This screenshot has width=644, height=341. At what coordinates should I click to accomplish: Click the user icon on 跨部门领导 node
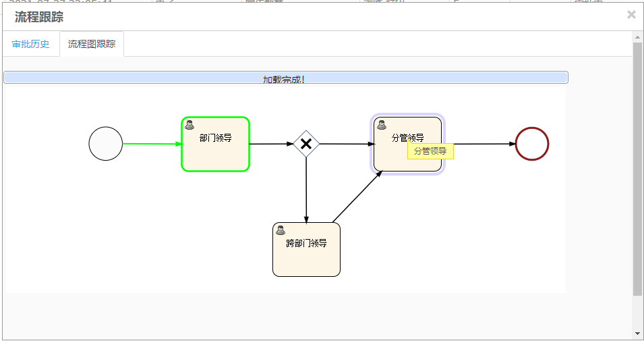[x=281, y=230]
